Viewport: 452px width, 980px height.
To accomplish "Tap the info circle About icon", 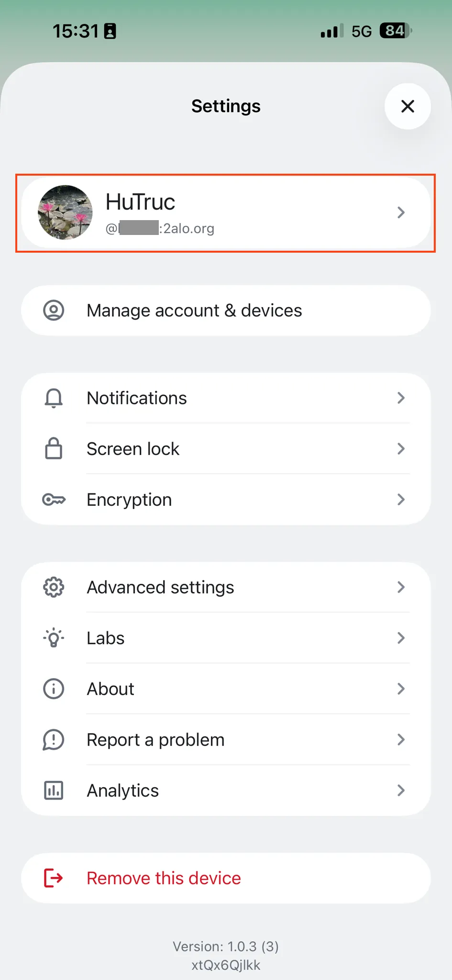I will click(54, 689).
